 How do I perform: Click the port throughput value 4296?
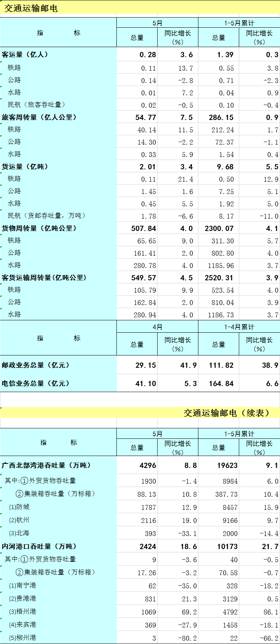(148, 466)
